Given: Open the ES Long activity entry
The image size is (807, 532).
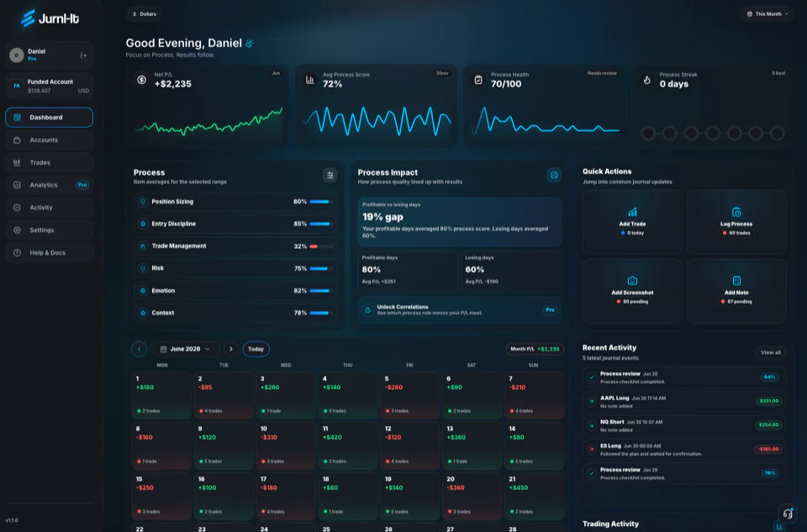Looking at the screenshot, I should click(684, 450).
